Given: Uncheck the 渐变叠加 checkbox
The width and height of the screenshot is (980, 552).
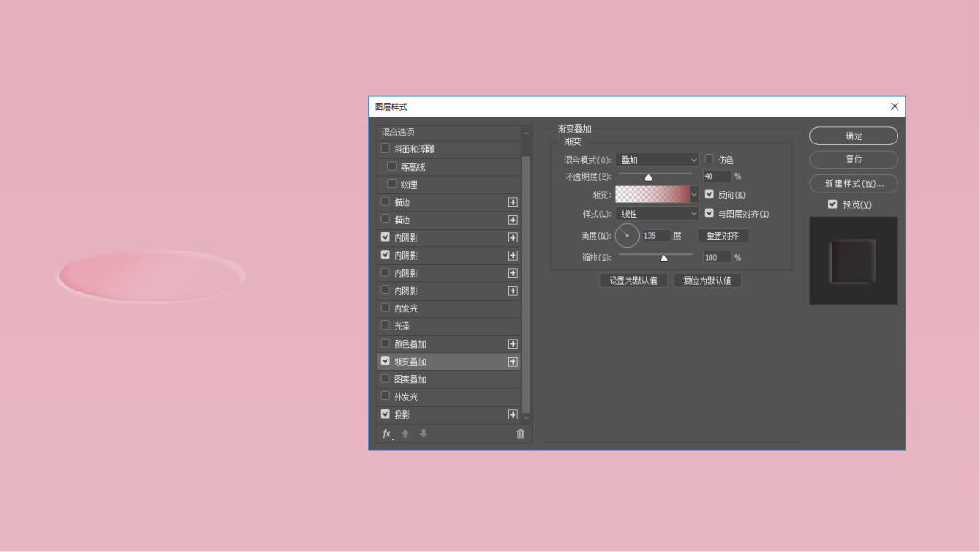Looking at the screenshot, I should pos(386,360).
